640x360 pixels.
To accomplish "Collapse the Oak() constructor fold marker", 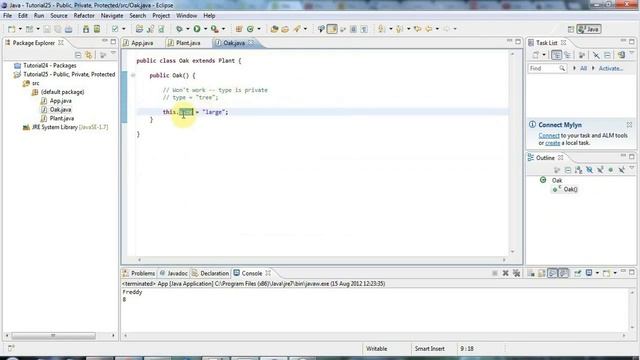I will (x=133, y=75).
